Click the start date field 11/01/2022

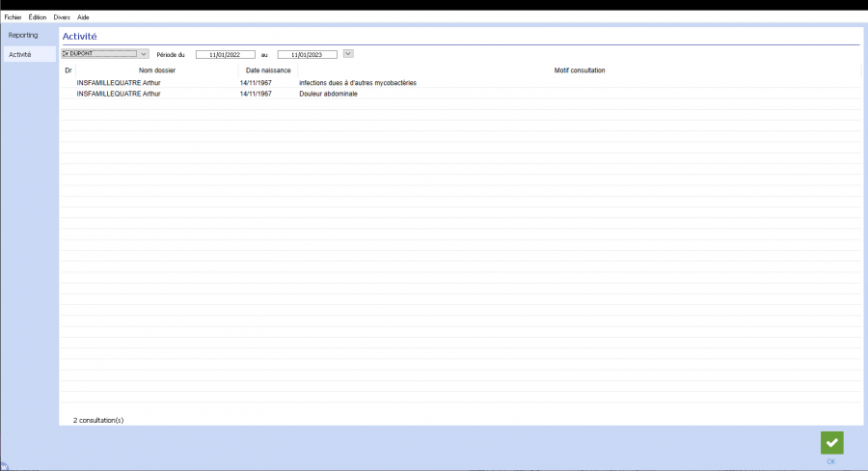pyautogui.click(x=226, y=54)
